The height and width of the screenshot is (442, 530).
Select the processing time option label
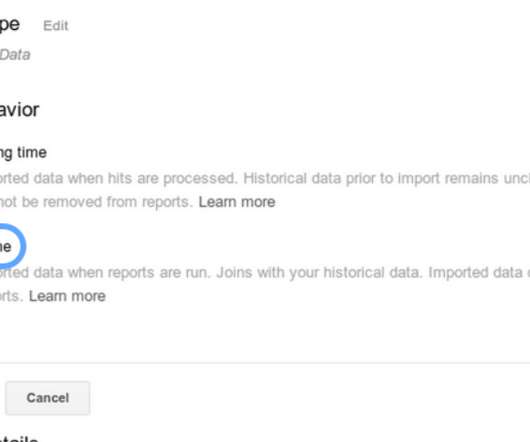(23, 153)
